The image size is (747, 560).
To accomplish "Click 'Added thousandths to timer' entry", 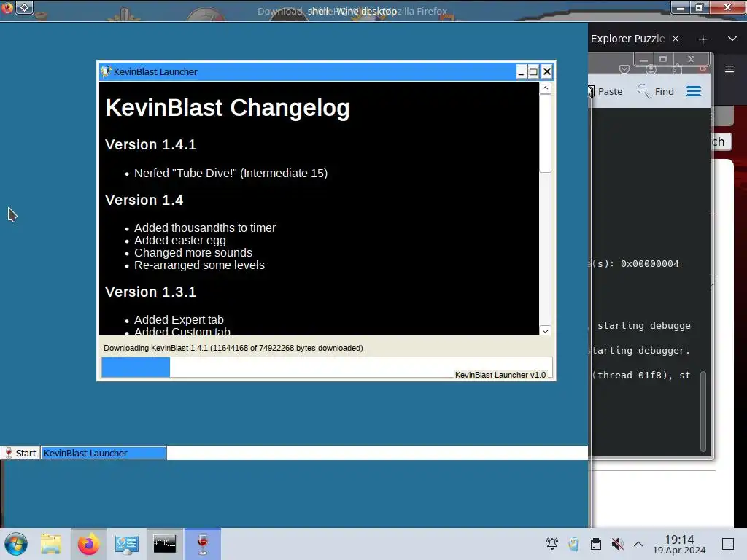I will click(x=205, y=228).
